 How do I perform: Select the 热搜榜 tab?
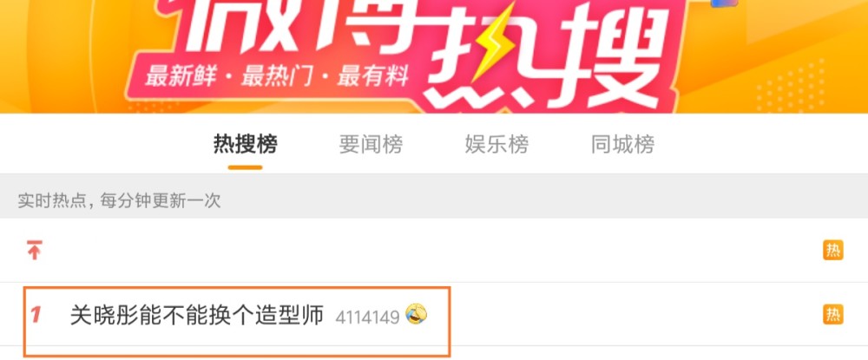click(x=246, y=145)
